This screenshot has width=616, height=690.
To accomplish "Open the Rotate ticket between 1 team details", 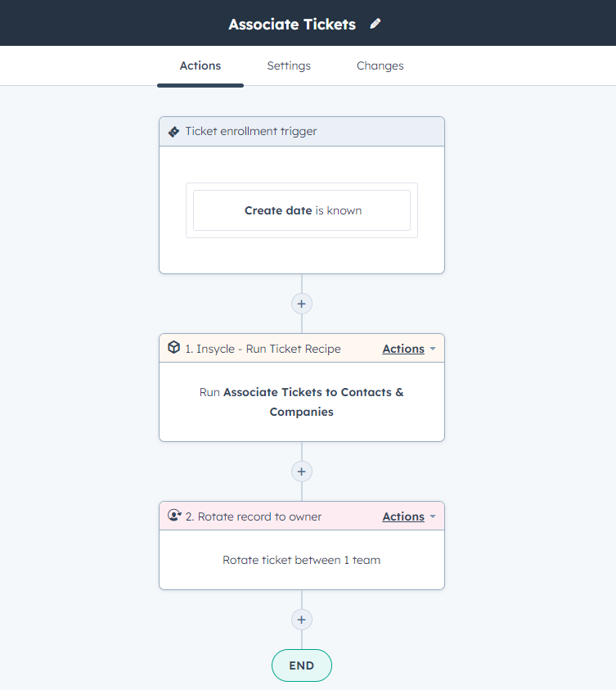I will click(x=301, y=559).
